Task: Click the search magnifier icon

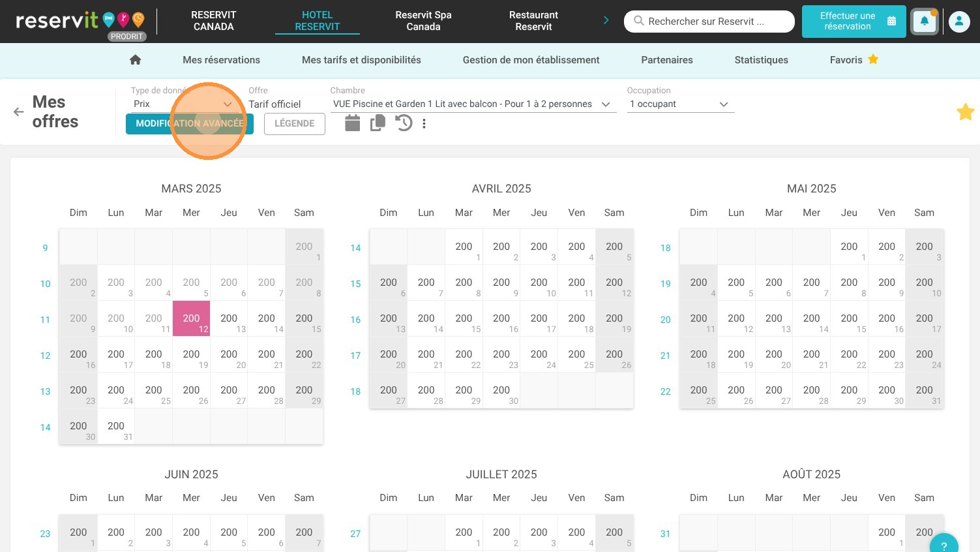Action: [639, 21]
